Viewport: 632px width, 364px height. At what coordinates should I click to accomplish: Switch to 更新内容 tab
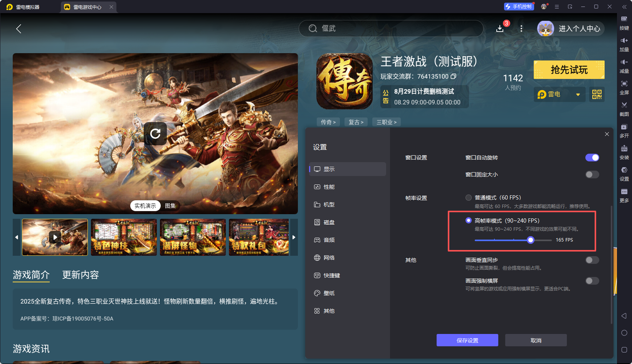[81, 275]
